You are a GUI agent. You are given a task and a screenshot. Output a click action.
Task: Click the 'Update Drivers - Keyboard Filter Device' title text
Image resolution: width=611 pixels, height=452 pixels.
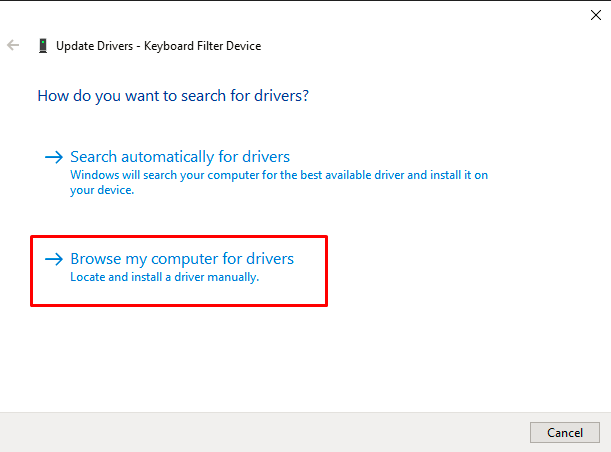pos(159,46)
